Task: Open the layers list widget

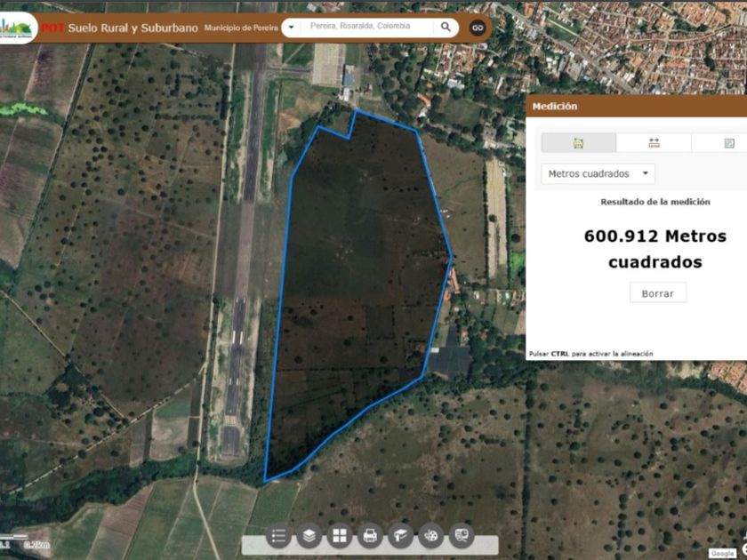Action: 309,536
